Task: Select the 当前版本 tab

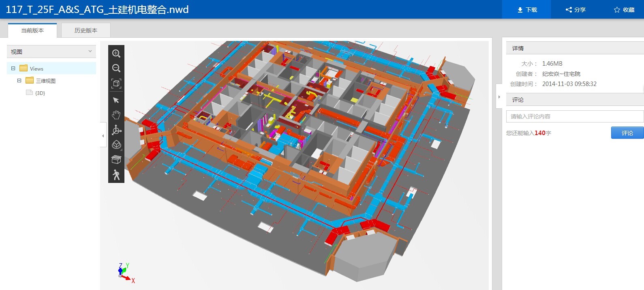Action: tap(32, 30)
